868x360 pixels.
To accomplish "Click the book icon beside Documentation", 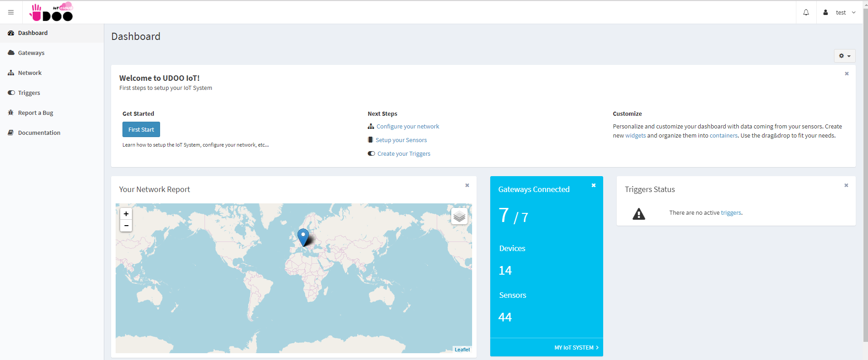I will pos(11,133).
